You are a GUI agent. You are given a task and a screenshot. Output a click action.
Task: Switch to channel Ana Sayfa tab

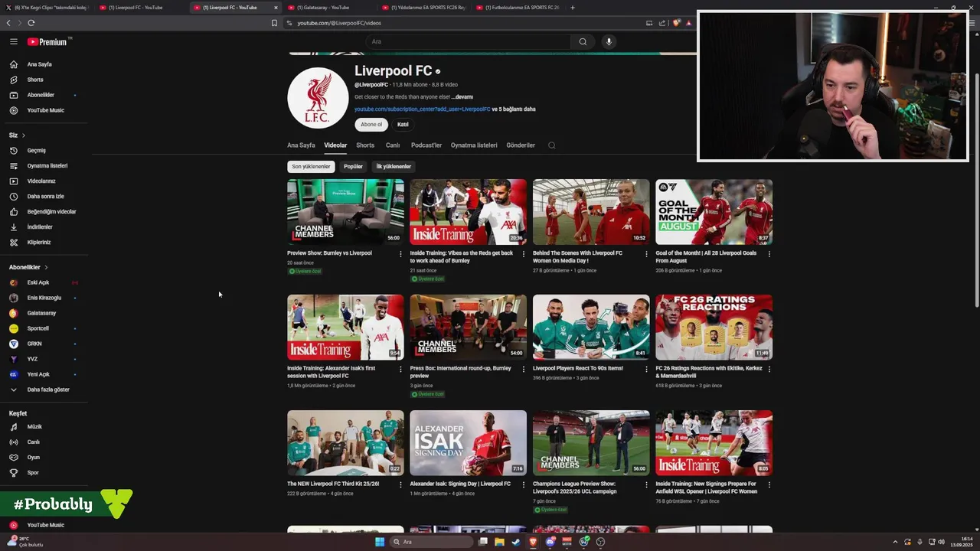(x=301, y=145)
